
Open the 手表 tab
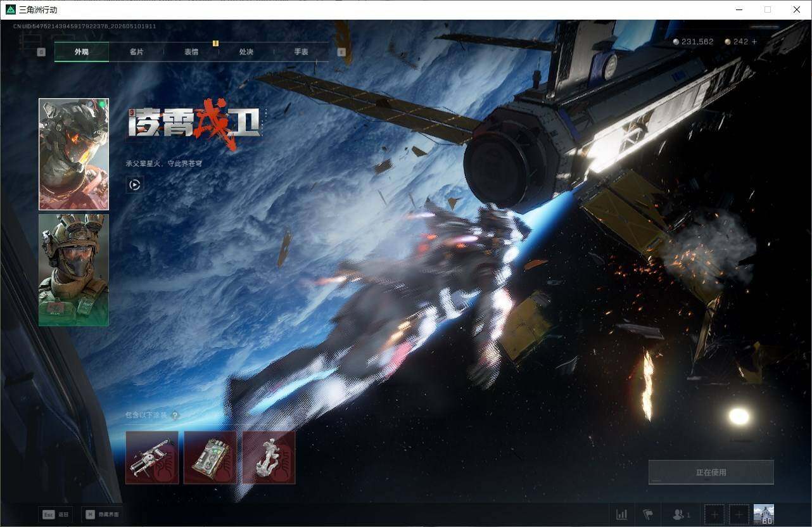tap(301, 52)
